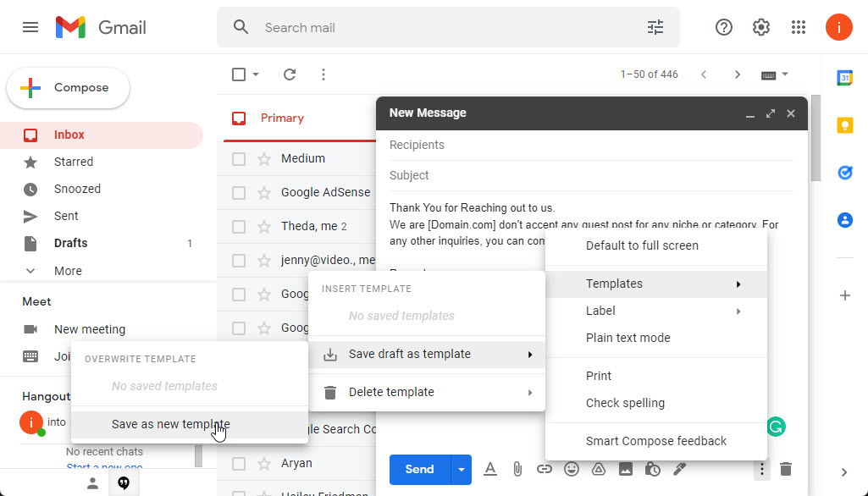
Task: Send the message
Action: [420, 470]
